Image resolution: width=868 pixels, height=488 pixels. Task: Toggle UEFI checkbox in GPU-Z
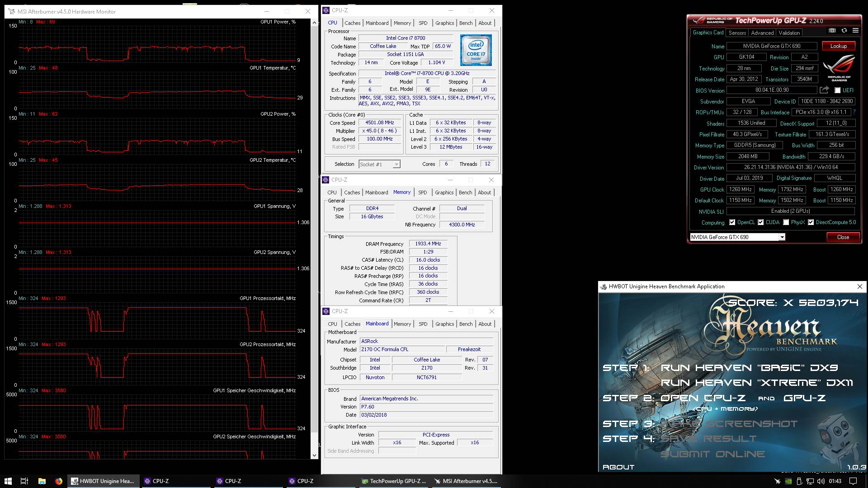click(837, 90)
